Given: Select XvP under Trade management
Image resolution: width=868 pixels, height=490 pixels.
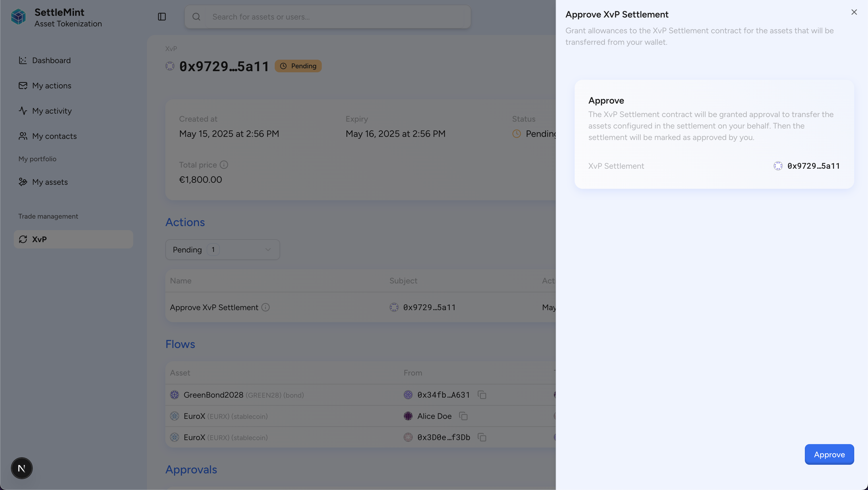Looking at the screenshot, I should [39, 239].
